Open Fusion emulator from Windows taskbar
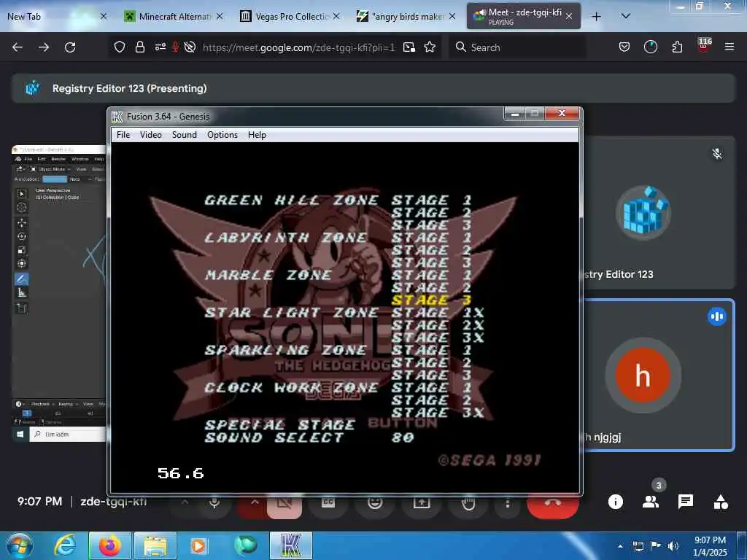 point(290,545)
